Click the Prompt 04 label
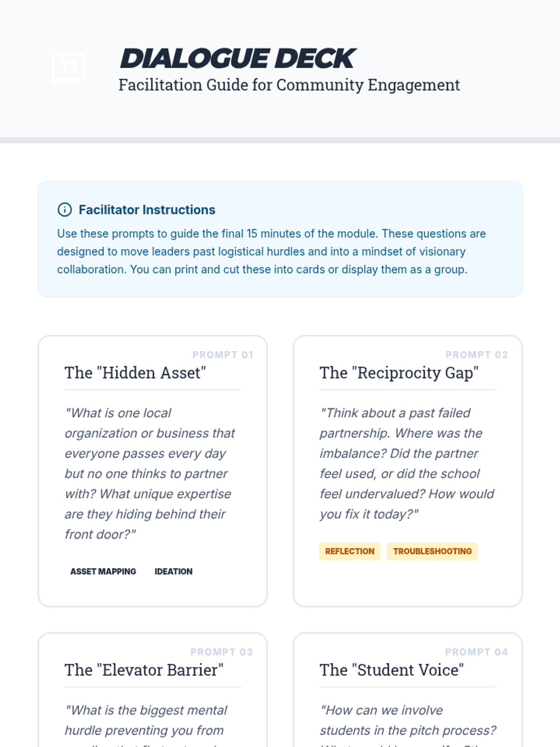This screenshot has width=560, height=747. click(476, 652)
